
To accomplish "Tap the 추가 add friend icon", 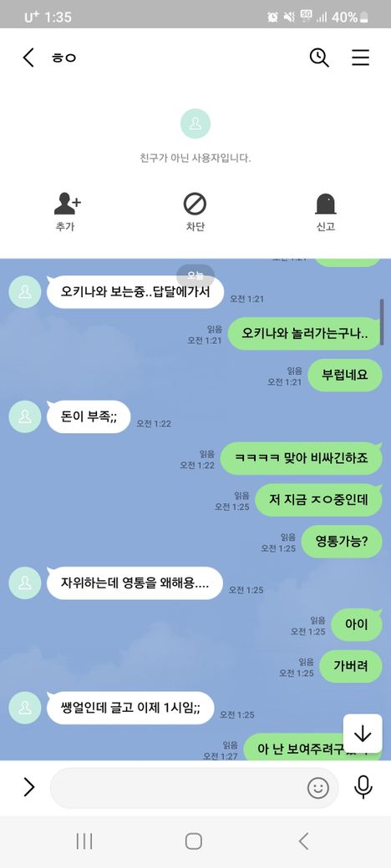I will (68, 204).
